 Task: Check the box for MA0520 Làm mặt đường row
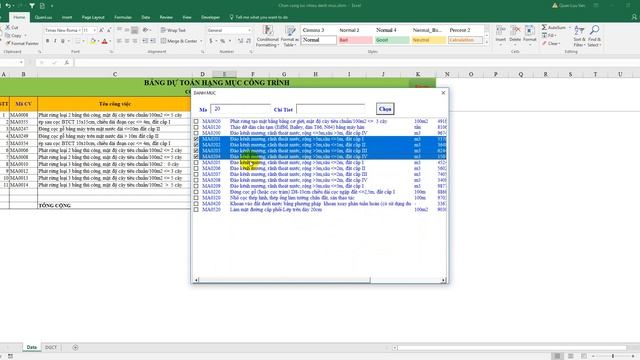(196, 209)
